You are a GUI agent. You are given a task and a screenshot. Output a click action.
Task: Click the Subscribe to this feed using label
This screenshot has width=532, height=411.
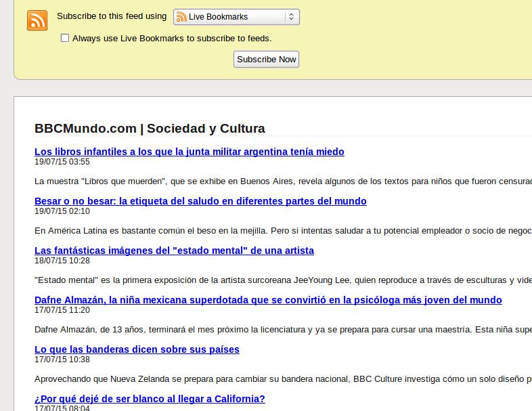112,16
